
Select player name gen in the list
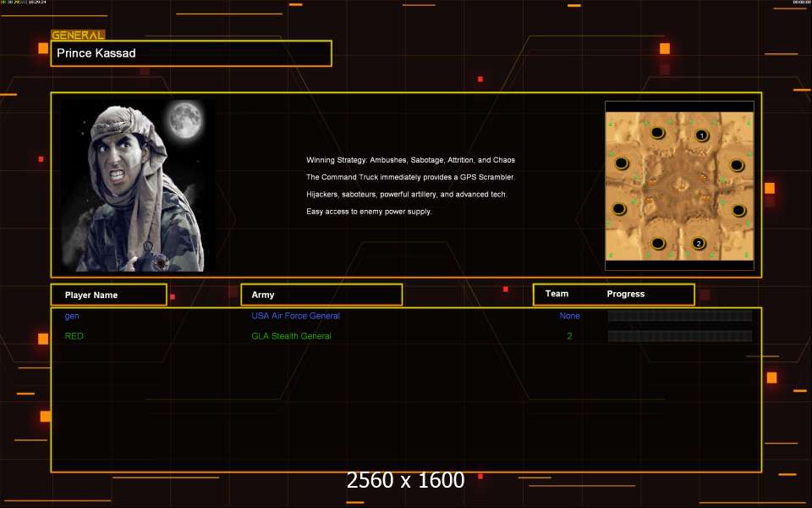[73, 316]
